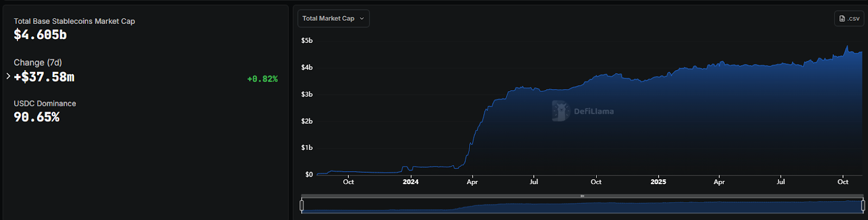
Task: Click the 2024 label on the x-axis
Action: 410,182
